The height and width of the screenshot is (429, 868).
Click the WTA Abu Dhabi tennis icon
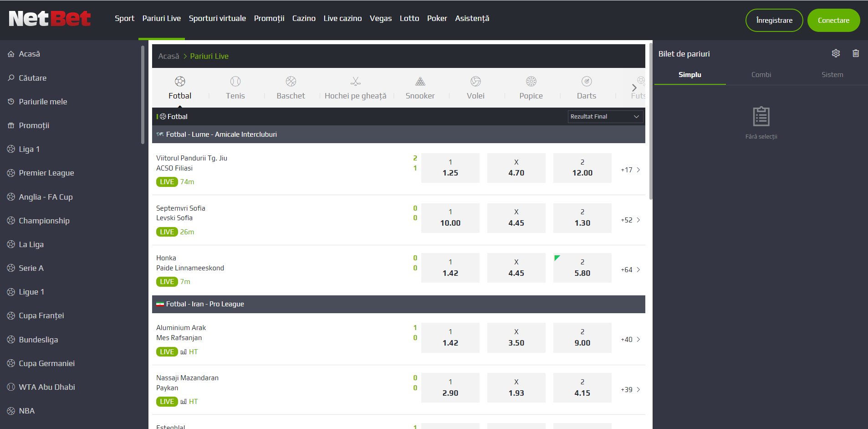[x=11, y=387]
